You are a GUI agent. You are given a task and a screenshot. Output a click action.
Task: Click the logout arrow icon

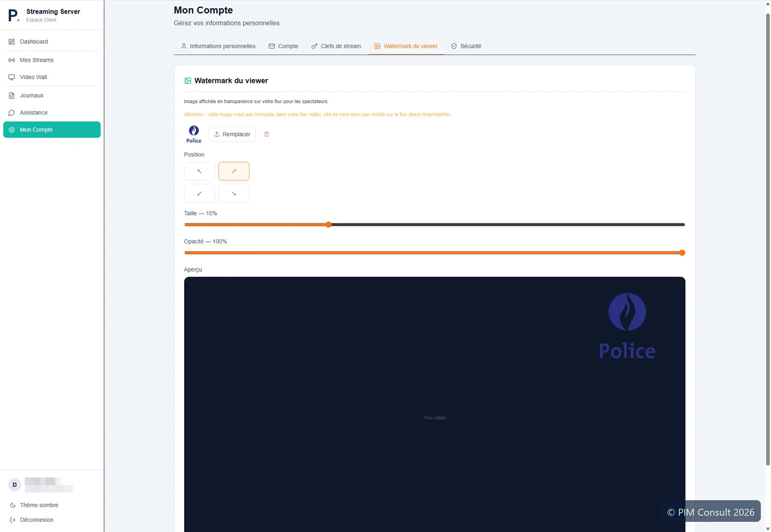[x=13, y=520]
